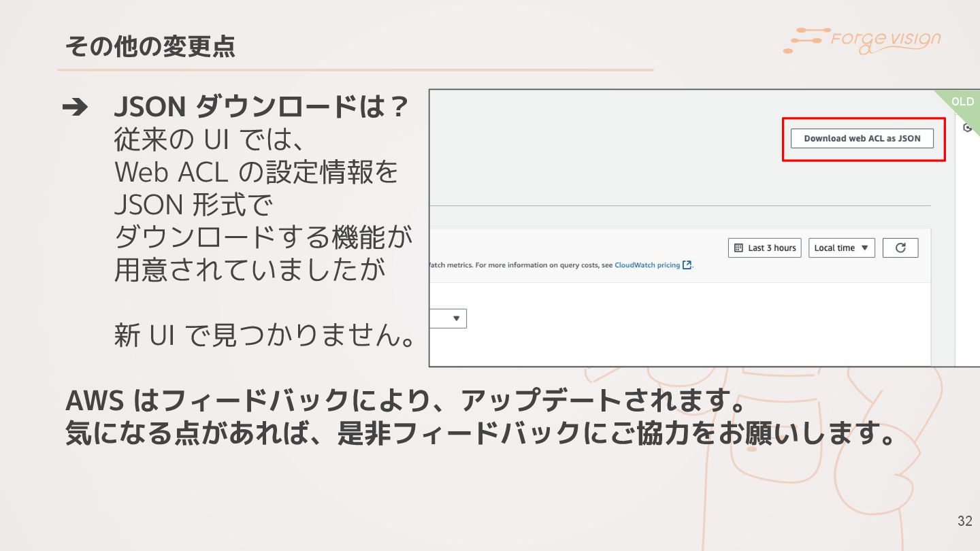Image resolution: width=980 pixels, height=551 pixels.
Task: Click the Download web ACL as JSON button
Action: tap(862, 138)
